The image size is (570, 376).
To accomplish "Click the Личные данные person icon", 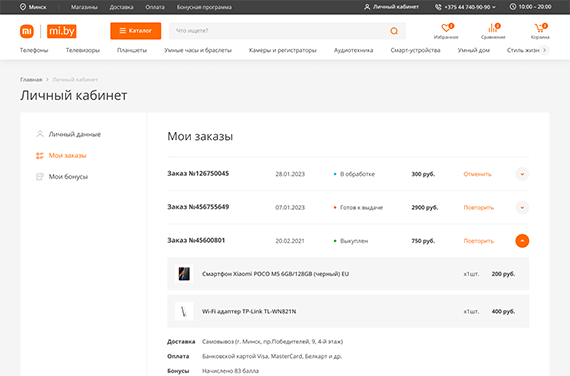I will [40, 134].
